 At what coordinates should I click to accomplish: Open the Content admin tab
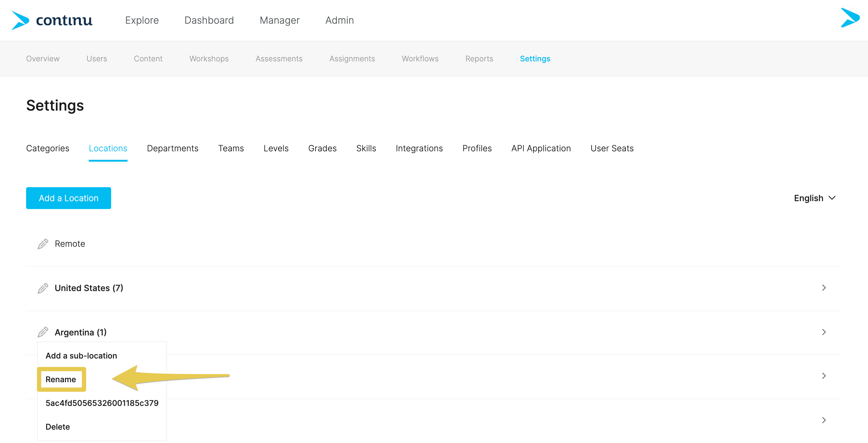[x=148, y=59]
